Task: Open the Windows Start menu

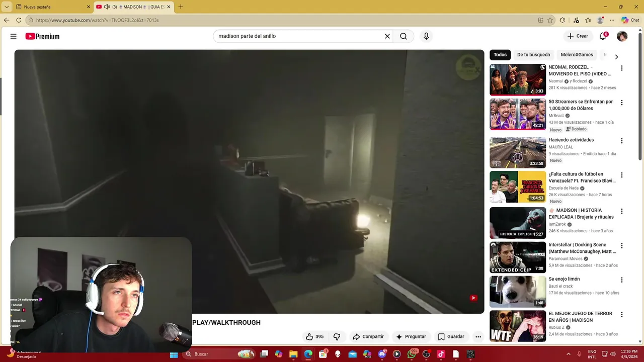Action: pyautogui.click(x=174, y=354)
